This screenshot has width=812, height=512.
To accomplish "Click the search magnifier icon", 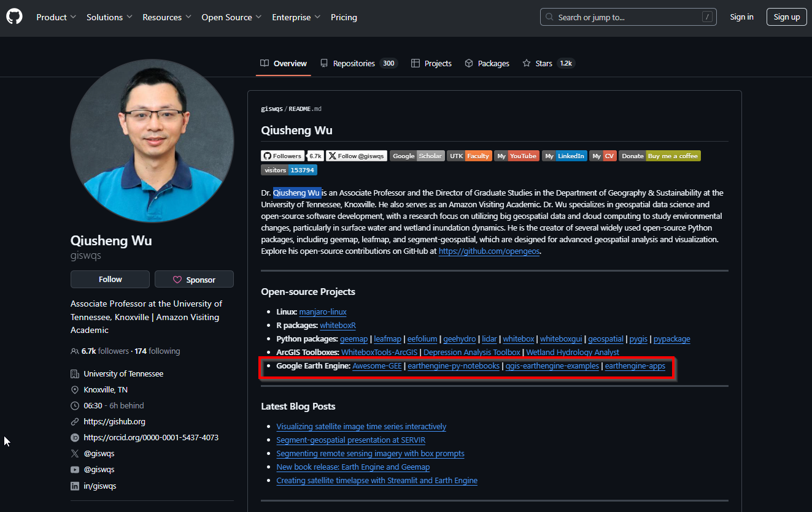I will point(549,17).
